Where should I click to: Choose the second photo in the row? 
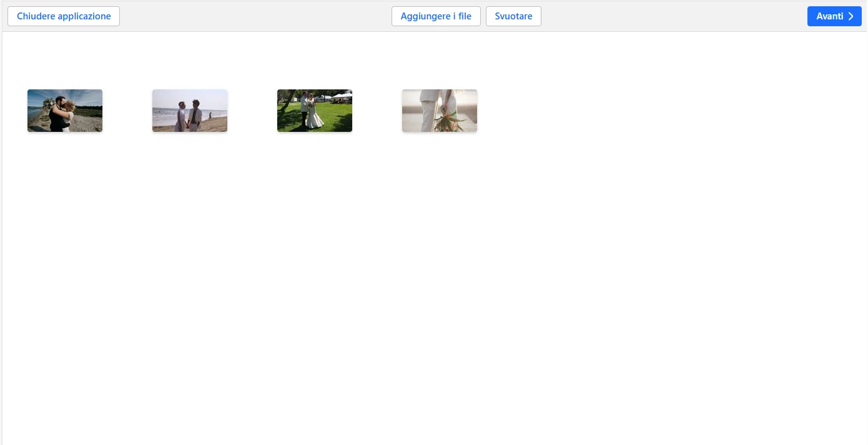point(190,111)
